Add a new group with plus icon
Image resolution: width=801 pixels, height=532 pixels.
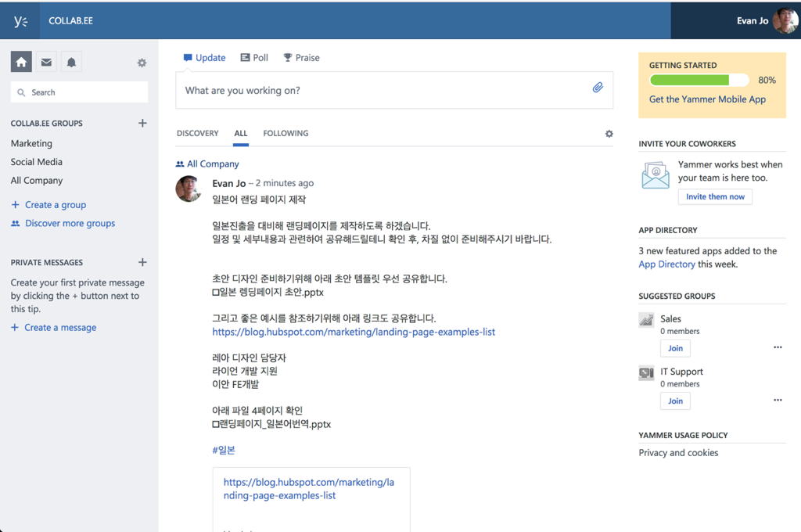(x=142, y=123)
